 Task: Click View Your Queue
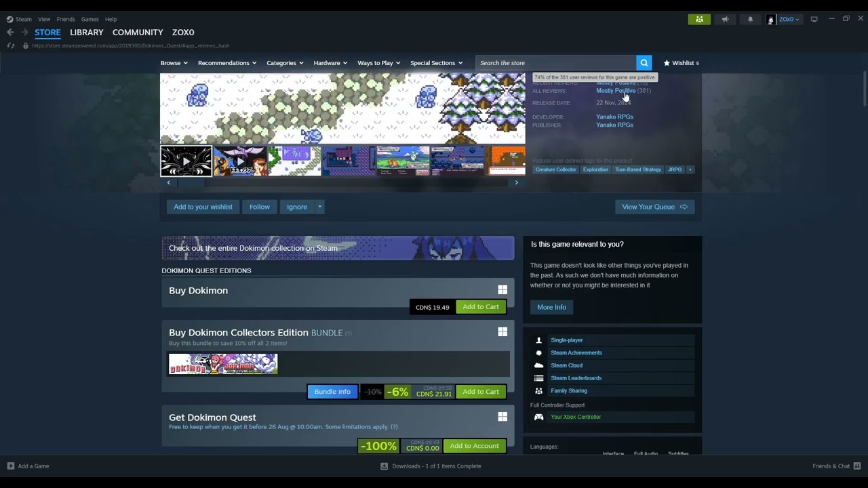click(x=654, y=207)
